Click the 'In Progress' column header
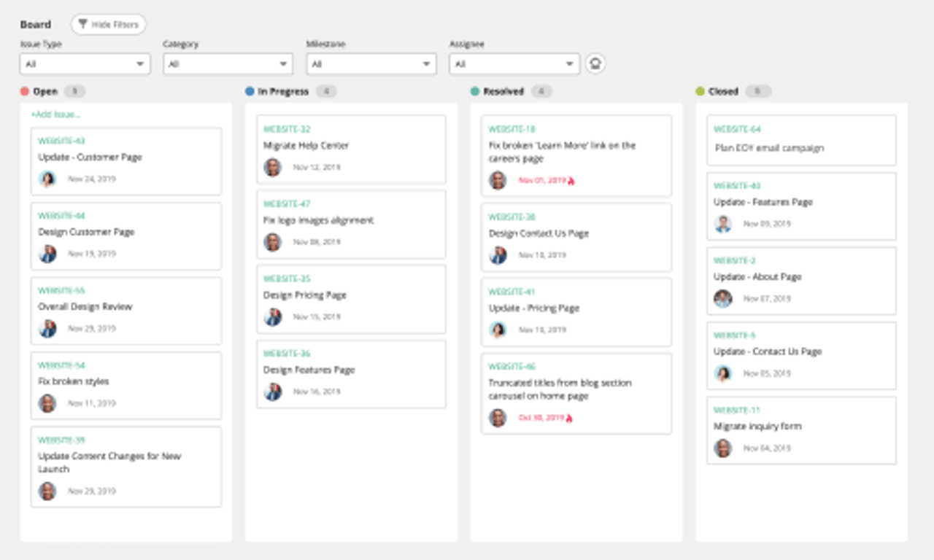The width and height of the screenshot is (934, 560). click(x=284, y=92)
